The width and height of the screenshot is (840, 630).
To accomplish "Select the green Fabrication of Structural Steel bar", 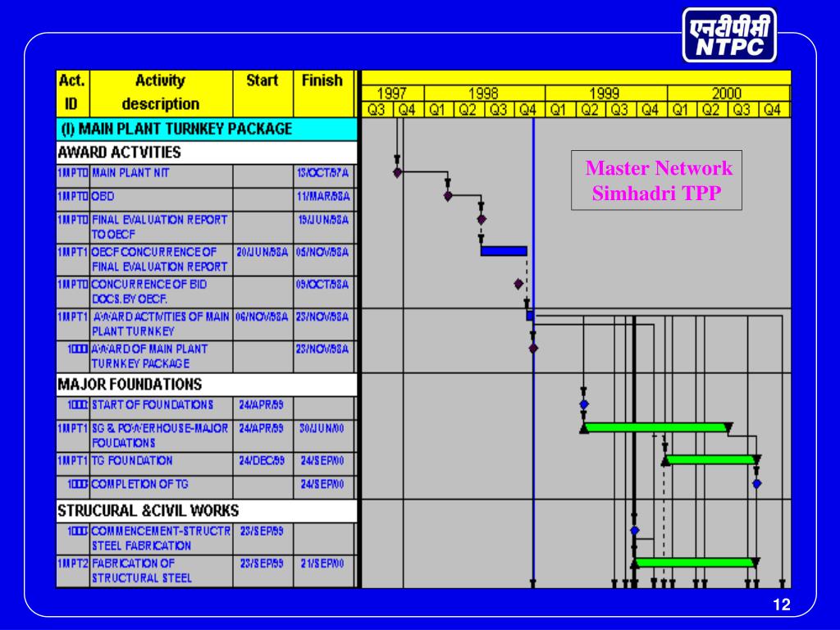I will point(695,563).
